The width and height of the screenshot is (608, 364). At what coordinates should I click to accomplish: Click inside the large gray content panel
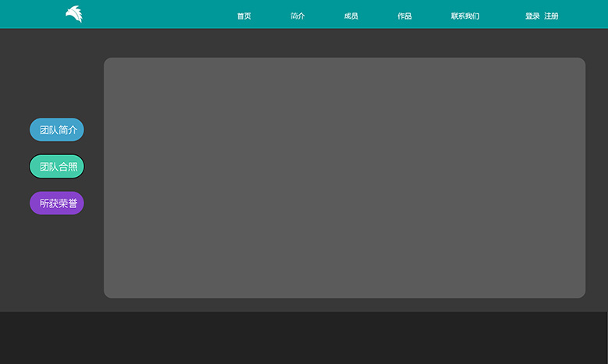tap(344, 178)
